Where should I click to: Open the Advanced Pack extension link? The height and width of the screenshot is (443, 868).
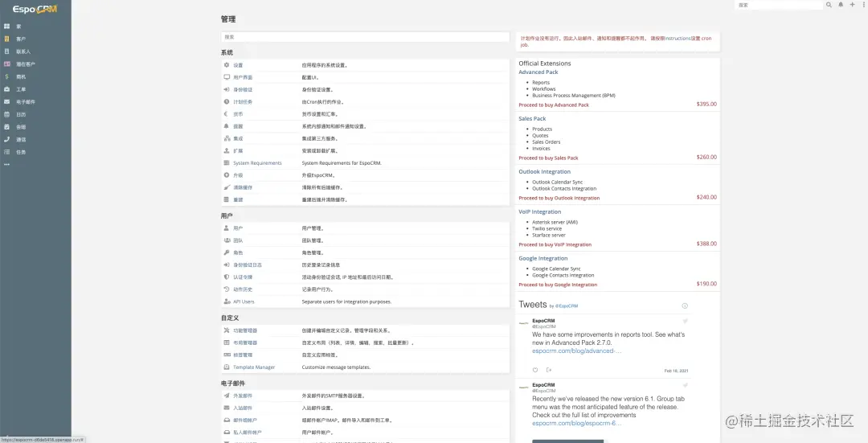click(x=538, y=72)
